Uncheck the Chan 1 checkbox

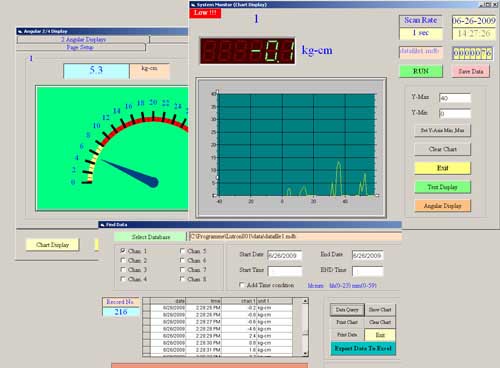tap(123, 251)
